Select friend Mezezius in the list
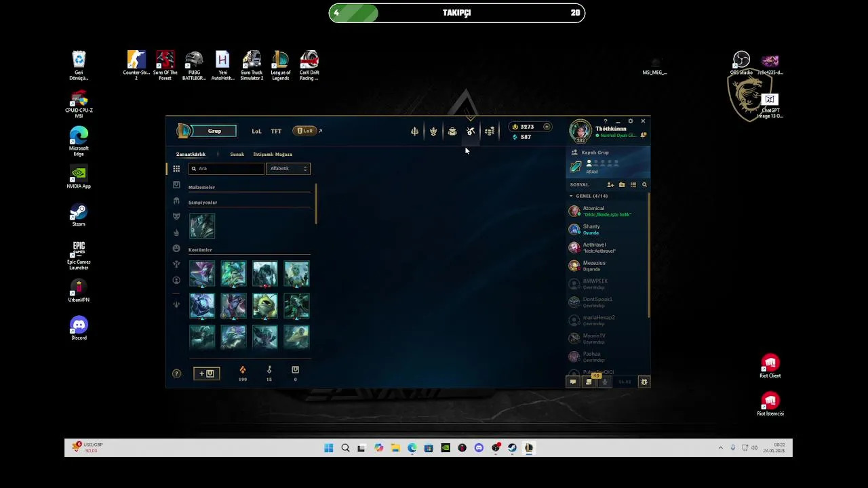This screenshot has width=868, height=488. tap(607, 266)
